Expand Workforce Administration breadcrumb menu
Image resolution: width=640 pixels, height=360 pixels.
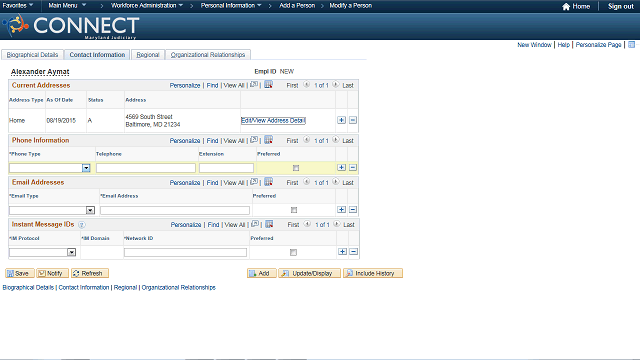147,6
